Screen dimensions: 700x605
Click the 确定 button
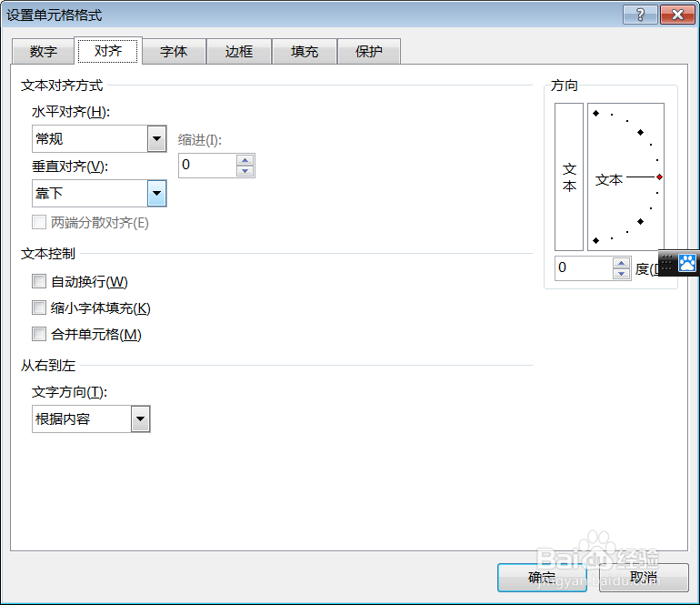pos(542,578)
